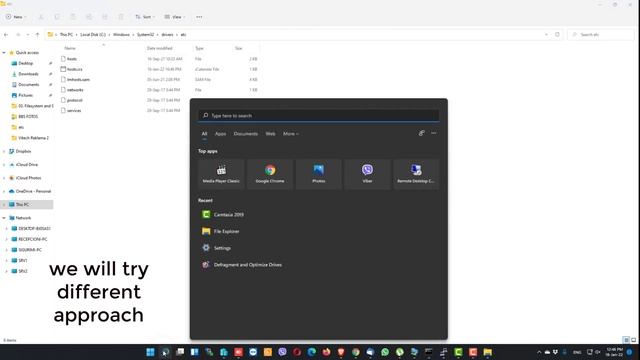Launch Google Chrome from Top apps
Image resolution: width=640 pixels, height=360 pixels.
[270, 174]
